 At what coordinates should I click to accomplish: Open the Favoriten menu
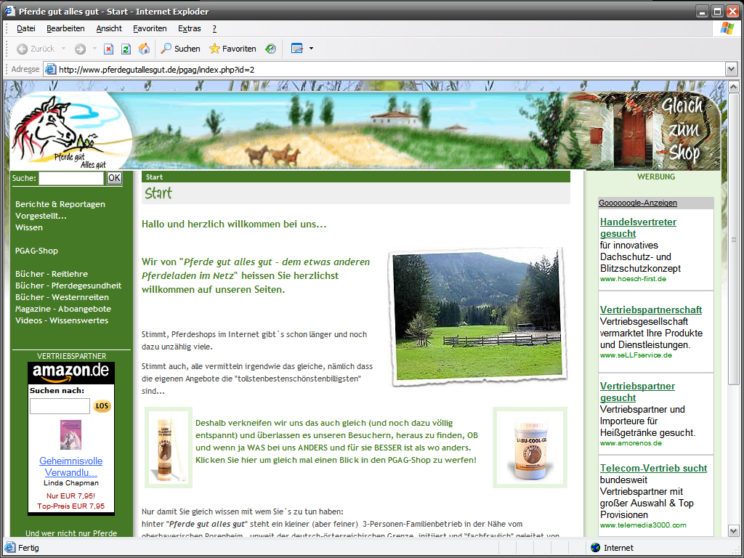(x=149, y=28)
